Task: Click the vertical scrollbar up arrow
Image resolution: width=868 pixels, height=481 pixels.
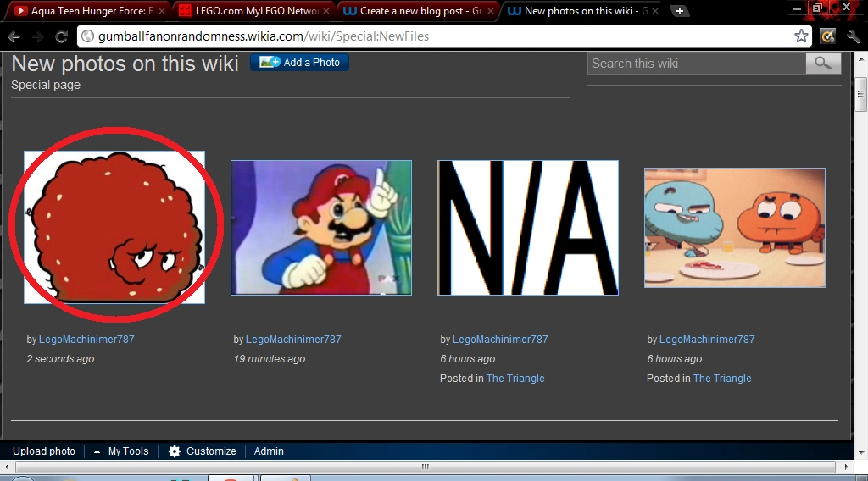Action: 861,59
